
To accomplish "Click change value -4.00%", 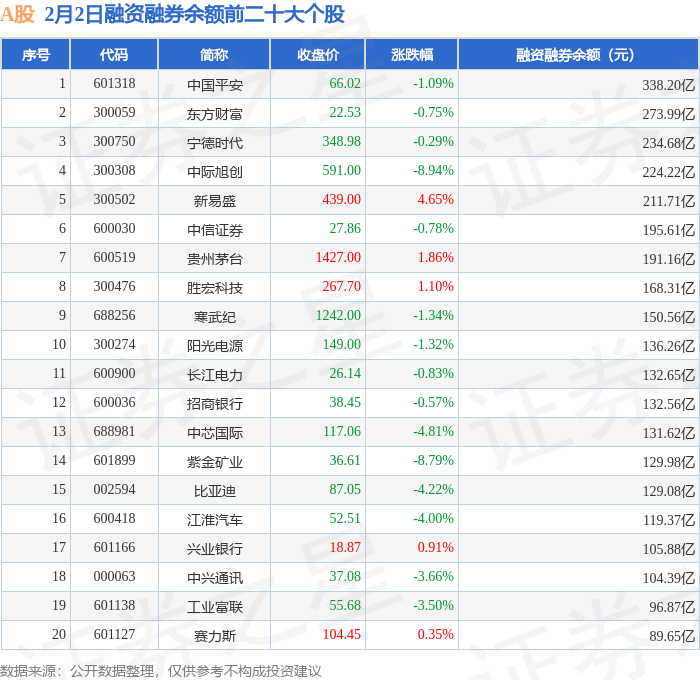I will (433, 519).
